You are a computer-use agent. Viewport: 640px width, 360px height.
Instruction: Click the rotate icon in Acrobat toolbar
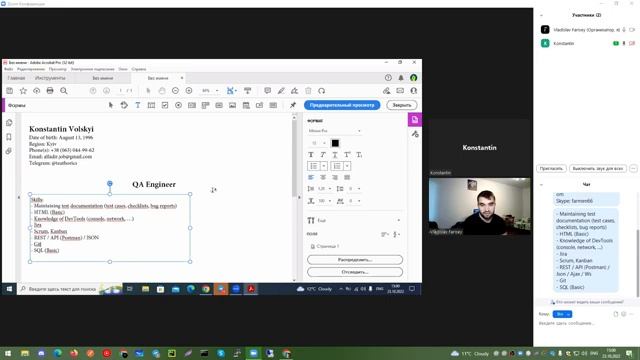click(x=322, y=91)
